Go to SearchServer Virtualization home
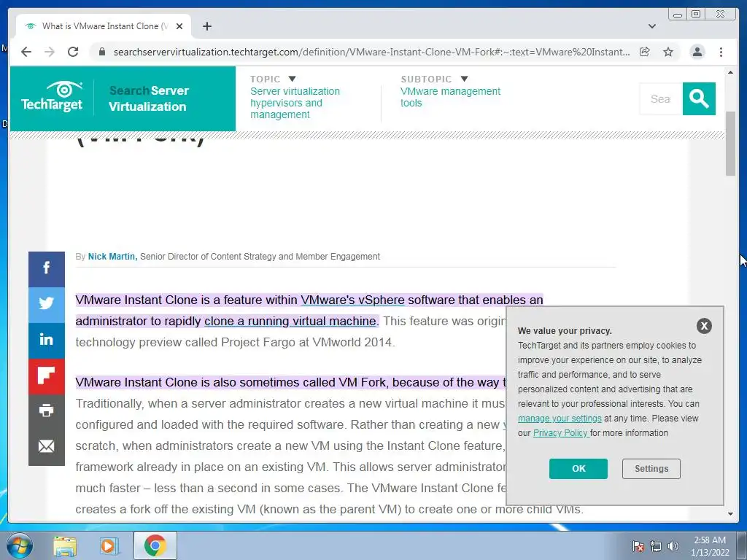Screen dimensions: 747x560 (148, 98)
